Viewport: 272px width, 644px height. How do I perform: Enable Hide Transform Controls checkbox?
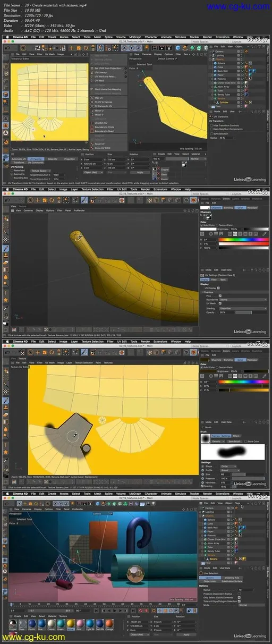[211, 125]
